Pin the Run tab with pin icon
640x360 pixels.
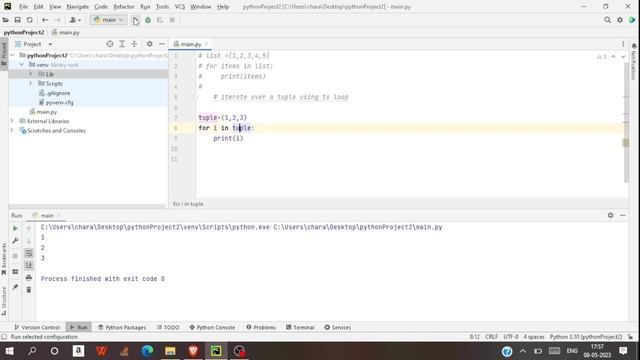coord(15,287)
